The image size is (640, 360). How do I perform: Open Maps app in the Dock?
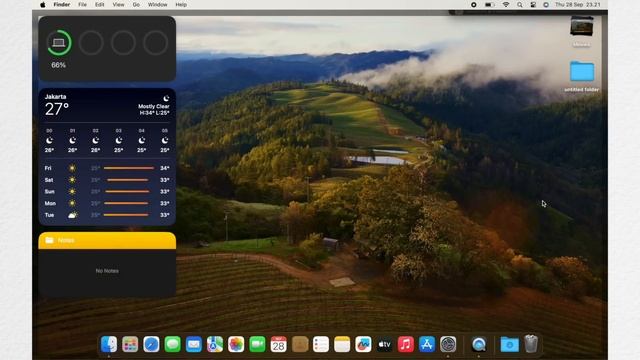click(215, 344)
